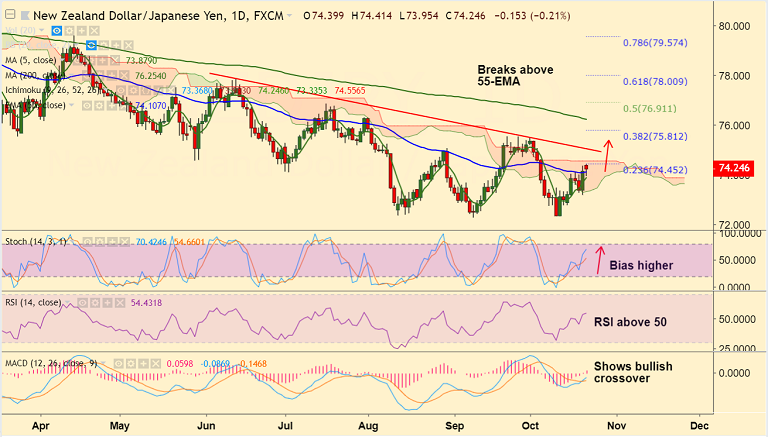The width and height of the screenshot is (768, 437).
Task: Toggle visibility eye for RSI indicator
Action: tap(83, 303)
